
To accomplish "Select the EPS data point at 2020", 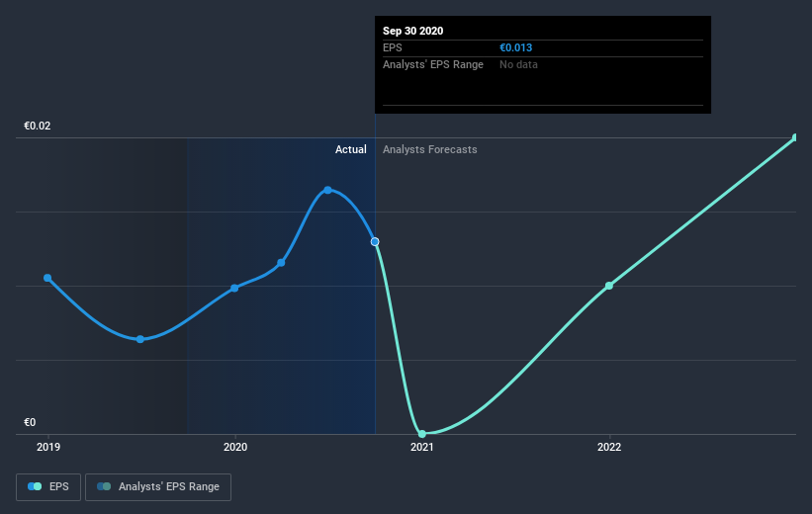I will tap(234, 288).
